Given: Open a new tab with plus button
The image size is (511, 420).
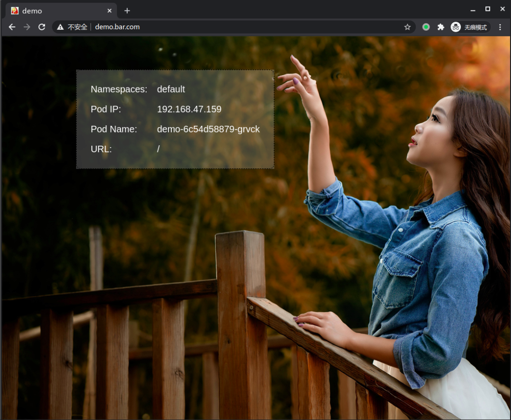Looking at the screenshot, I should [127, 11].
